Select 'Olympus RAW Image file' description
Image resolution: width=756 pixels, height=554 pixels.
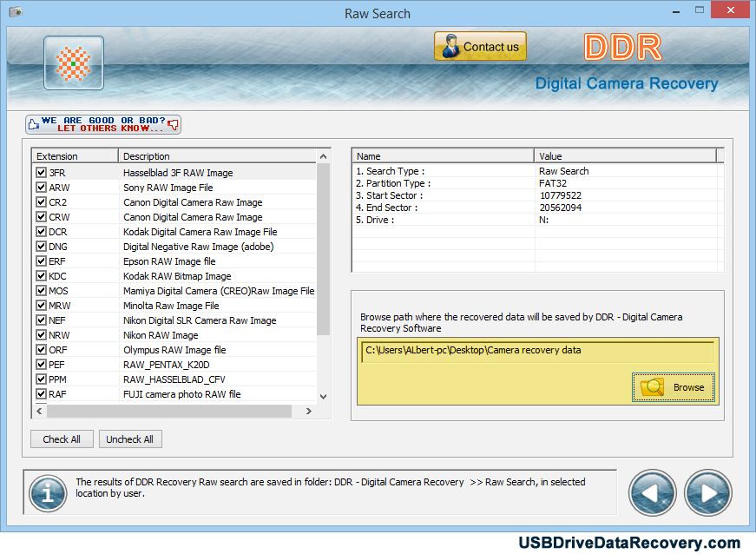pyautogui.click(x=174, y=350)
